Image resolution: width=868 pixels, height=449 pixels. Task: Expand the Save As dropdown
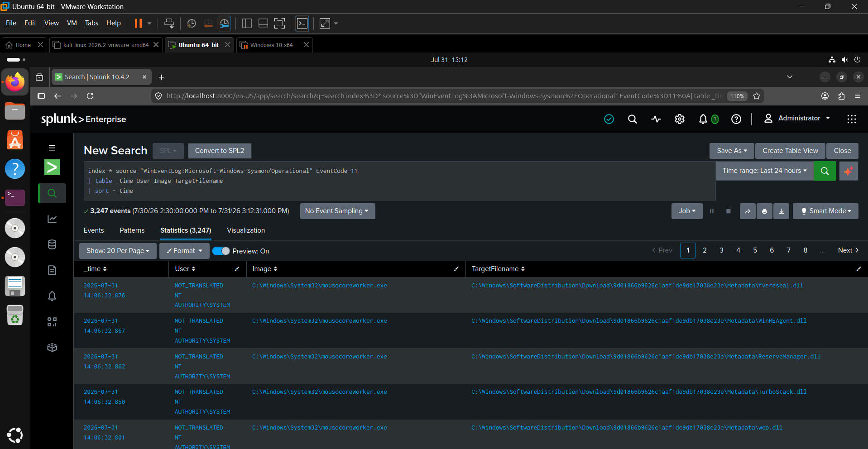tap(732, 151)
